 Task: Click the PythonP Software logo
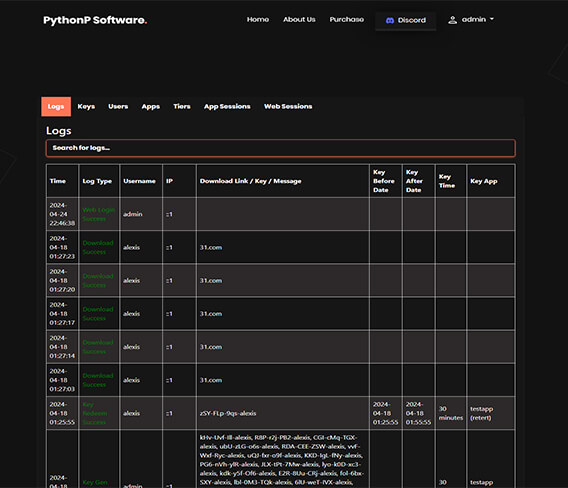click(x=95, y=20)
